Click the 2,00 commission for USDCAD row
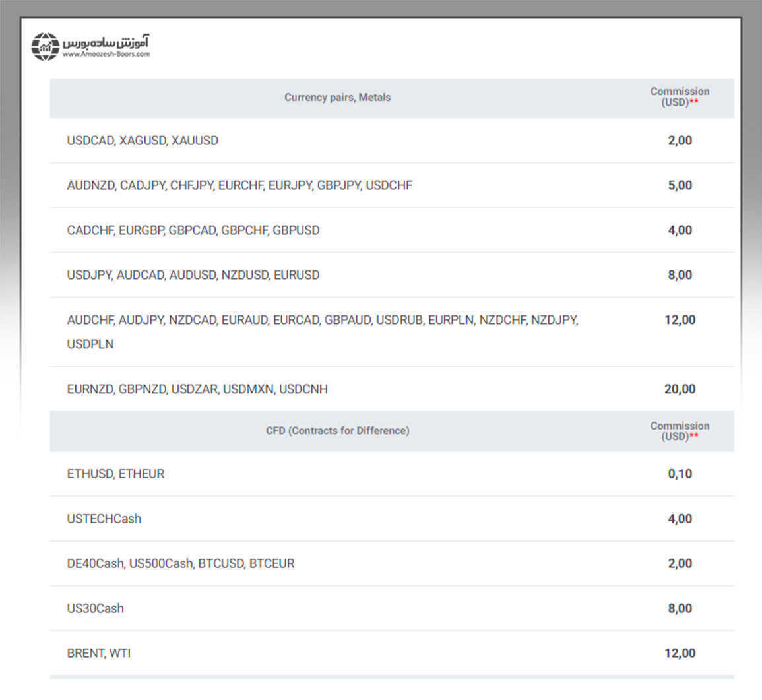The image size is (762, 700). coord(680,141)
